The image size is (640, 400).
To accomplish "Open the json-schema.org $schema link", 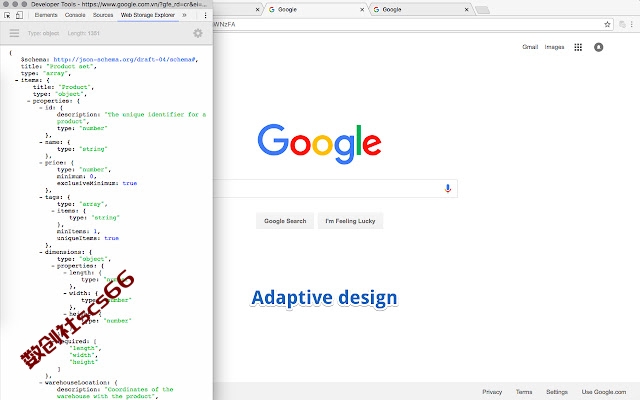I will [124, 60].
